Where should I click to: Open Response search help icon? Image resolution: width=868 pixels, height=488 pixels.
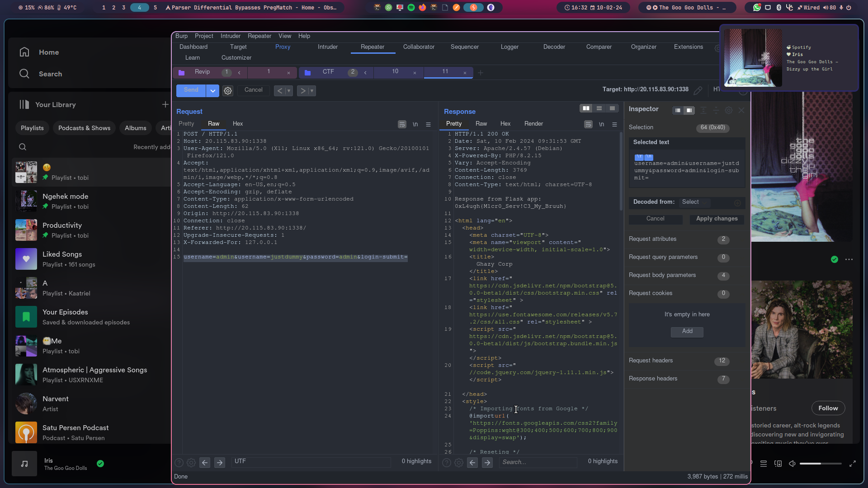coord(447,462)
